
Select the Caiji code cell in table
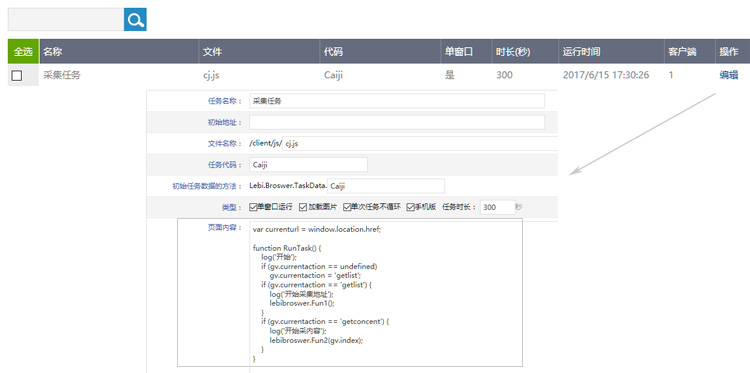333,75
